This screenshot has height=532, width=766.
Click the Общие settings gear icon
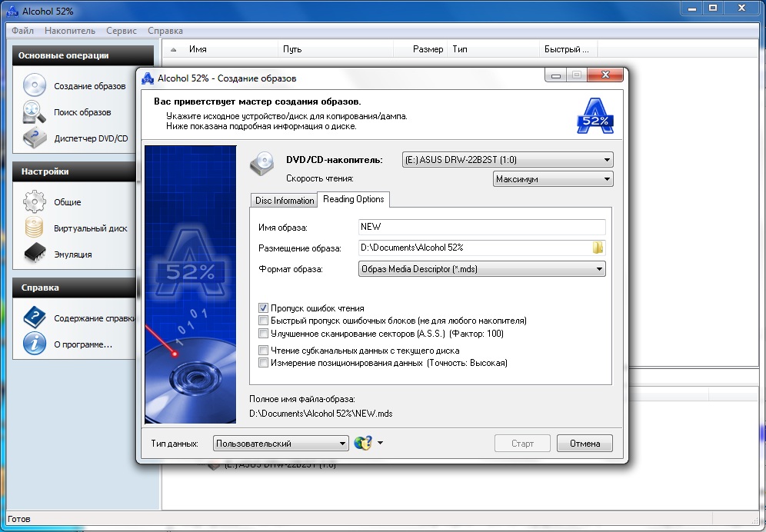(x=34, y=201)
